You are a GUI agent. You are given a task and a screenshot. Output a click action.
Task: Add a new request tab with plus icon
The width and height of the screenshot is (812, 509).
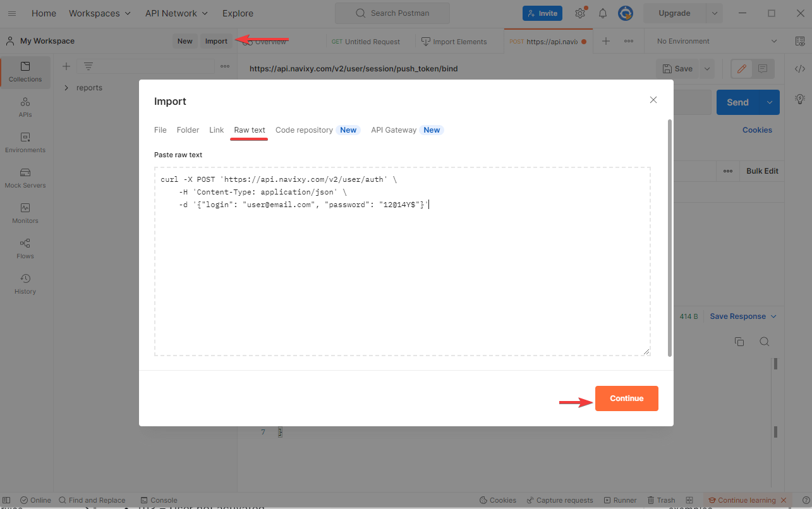(x=606, y=41)
